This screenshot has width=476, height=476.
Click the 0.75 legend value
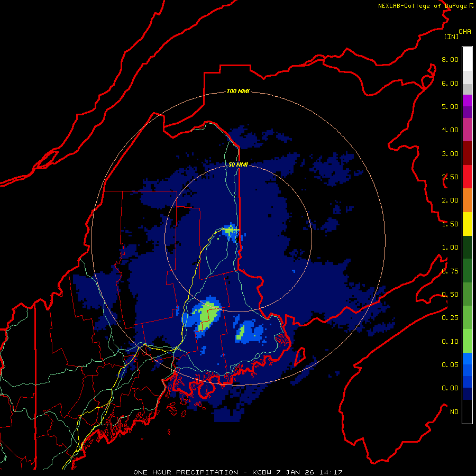pos(450,271)
